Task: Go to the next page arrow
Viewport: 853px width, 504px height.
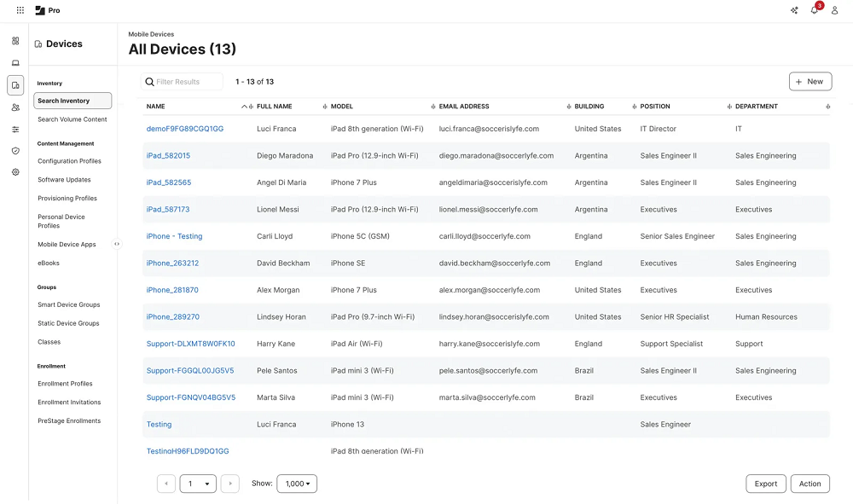Action: coord(230,484)
